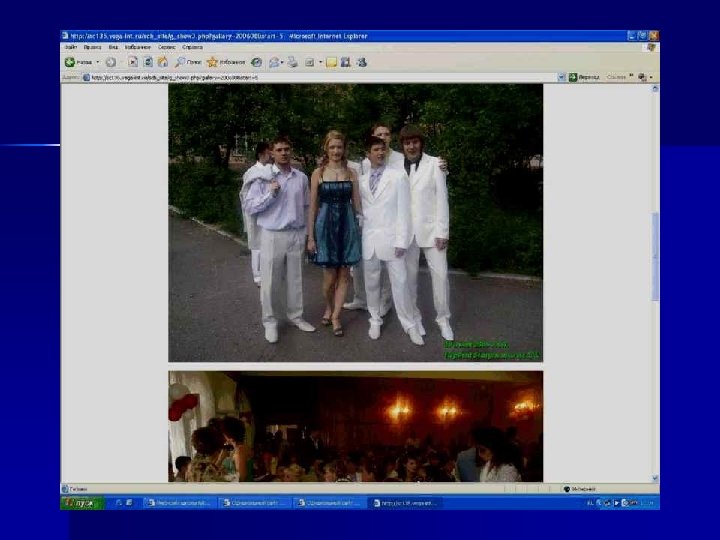The image size is (720, 540).
Task: Expand the Edit icon dropdown arrow
Action: (x=321, y=62)
